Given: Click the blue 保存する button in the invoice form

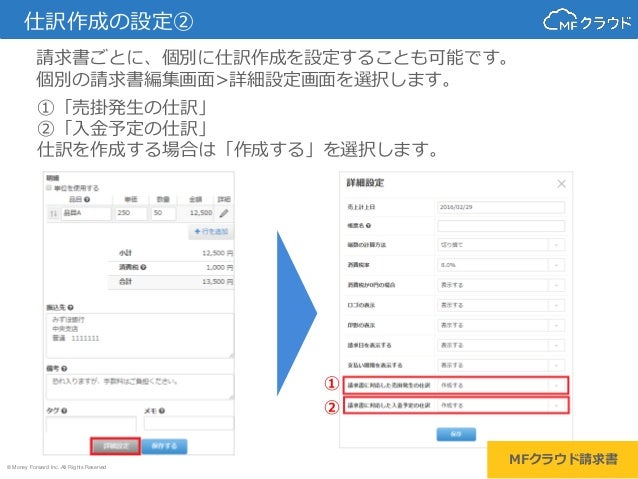Looking at the screenshot, I should 164,446.
